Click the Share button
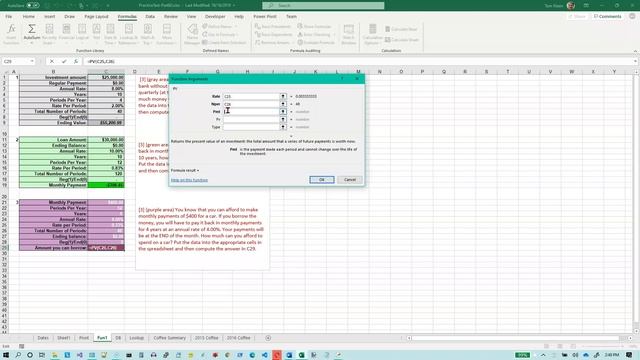 [x=577, y=16]
